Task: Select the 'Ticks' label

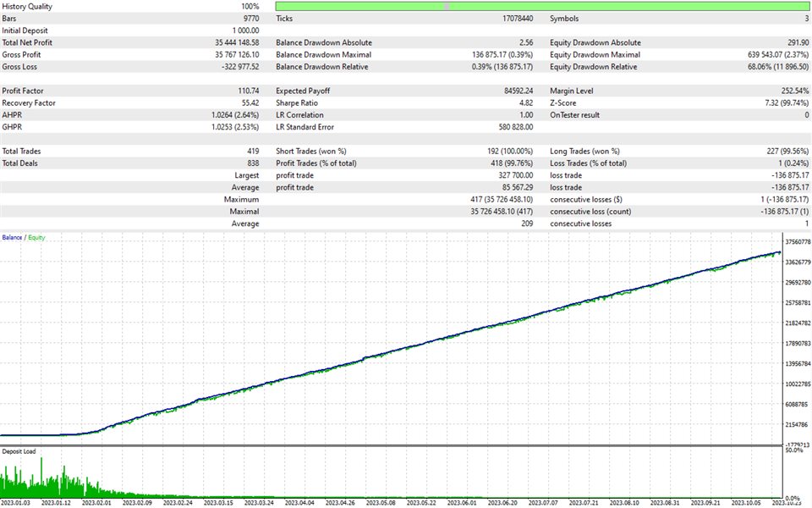Action: click(284, 18)
